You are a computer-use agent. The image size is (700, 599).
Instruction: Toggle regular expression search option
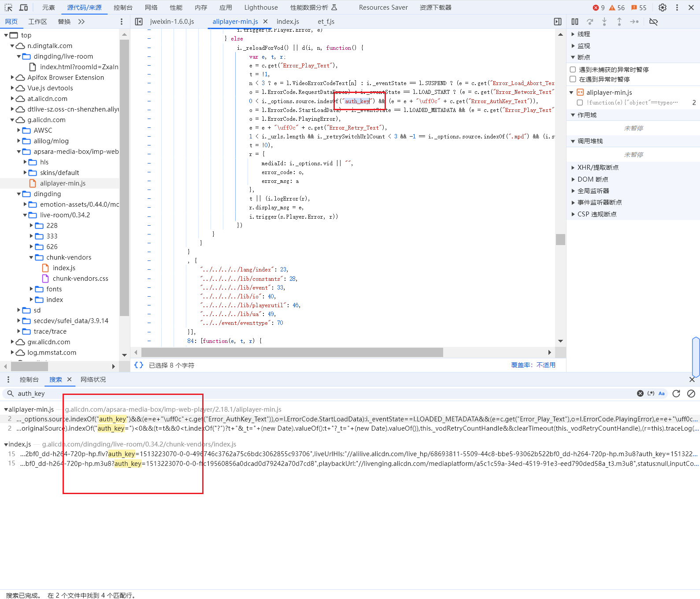(651, 394)
